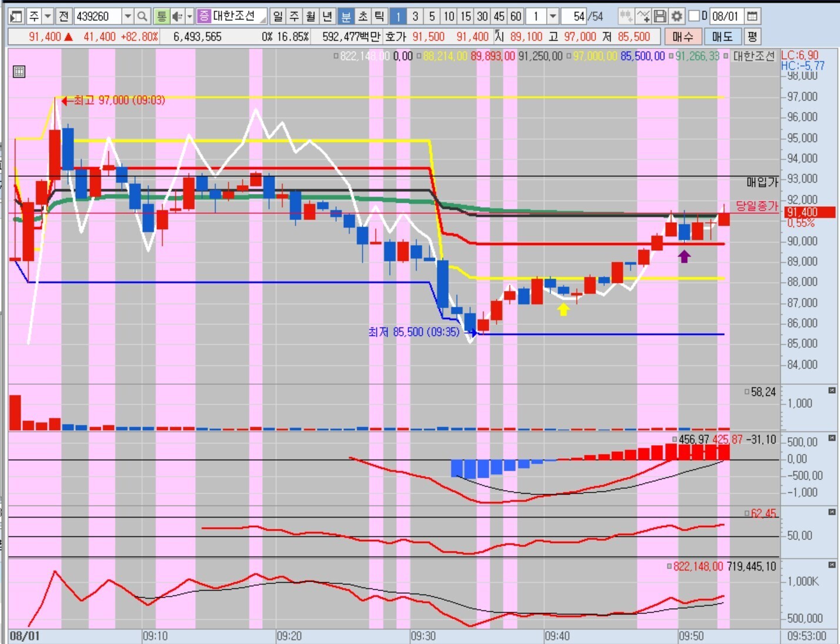Click the +82.80% change rate text
Image resolution: width=840 pixels, height=644 pixels.
coord(139,36)
